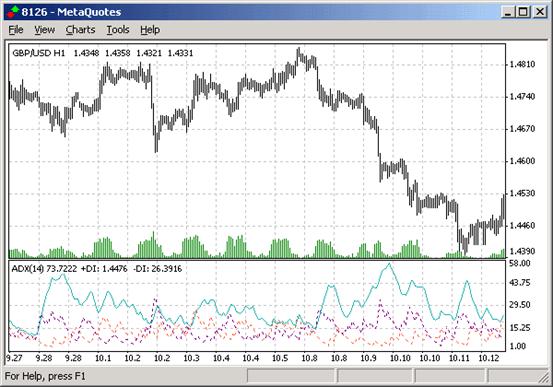
Task: Click the window resize grip corner
Action: point(543,379)
